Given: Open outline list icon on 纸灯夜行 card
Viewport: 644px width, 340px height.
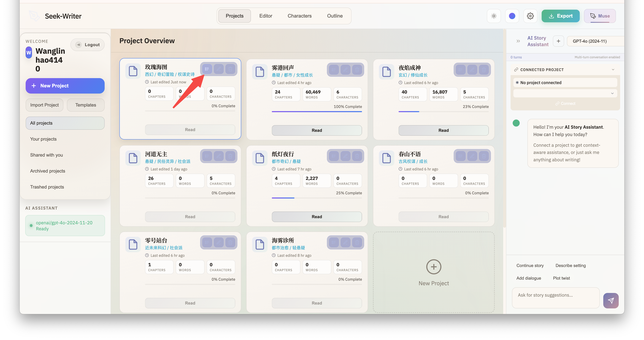Looking at the screenshot, I should 334,156.
